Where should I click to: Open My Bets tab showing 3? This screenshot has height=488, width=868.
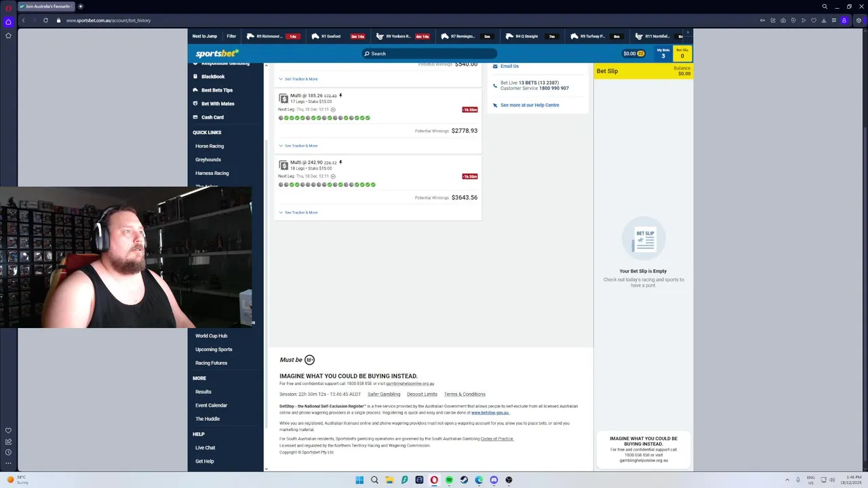(x=663, y=54)
